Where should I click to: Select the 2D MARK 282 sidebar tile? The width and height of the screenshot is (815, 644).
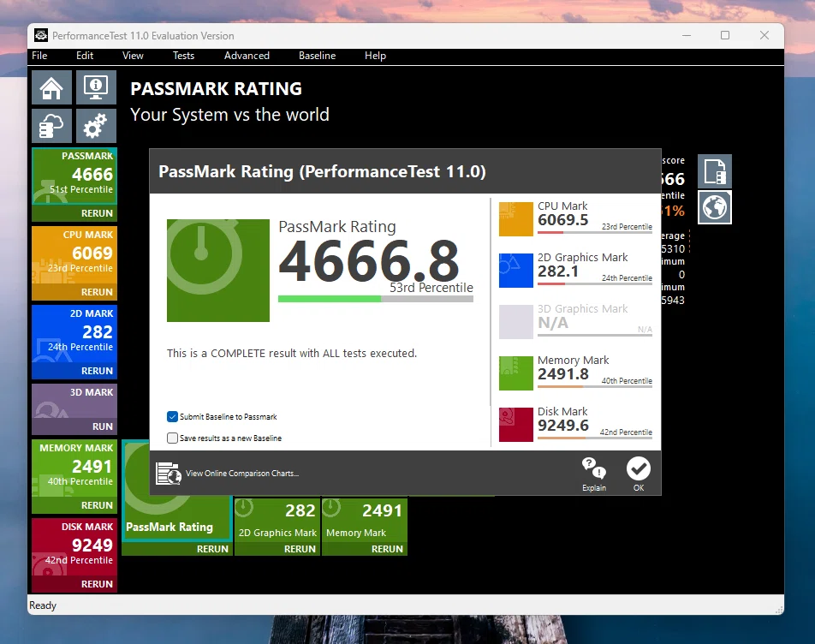74,334
